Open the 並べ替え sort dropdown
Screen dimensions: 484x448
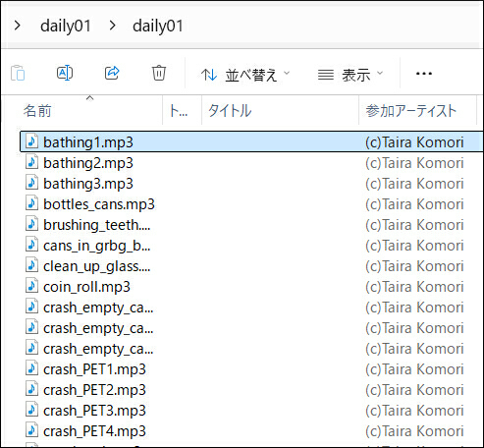tap(245, 75)
